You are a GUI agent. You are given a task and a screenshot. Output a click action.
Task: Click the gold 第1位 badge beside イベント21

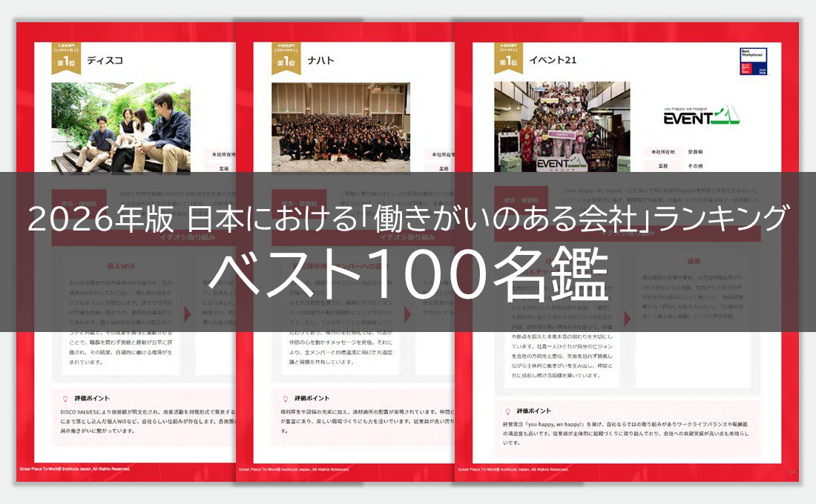pos(509,59)
